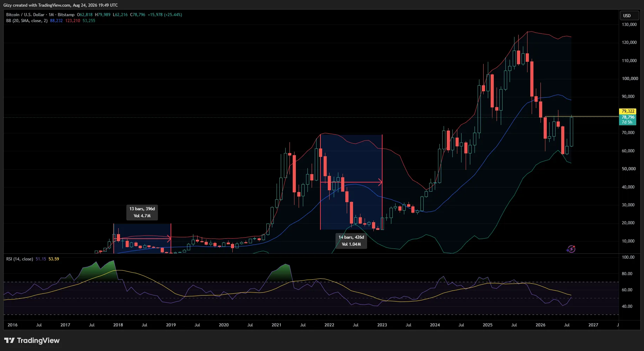The image size is (644, 351).
Task: Click 2027 on the time axis
Action: 593,325
